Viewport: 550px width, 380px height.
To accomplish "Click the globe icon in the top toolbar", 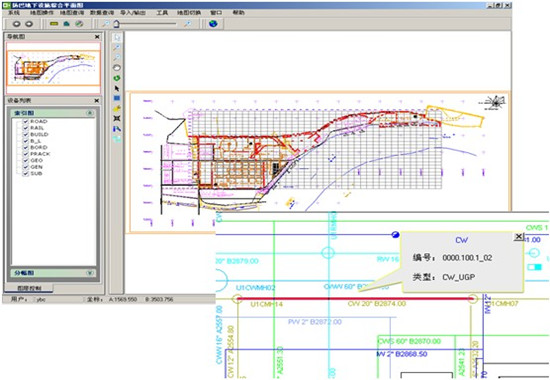I will click(213, 24).
